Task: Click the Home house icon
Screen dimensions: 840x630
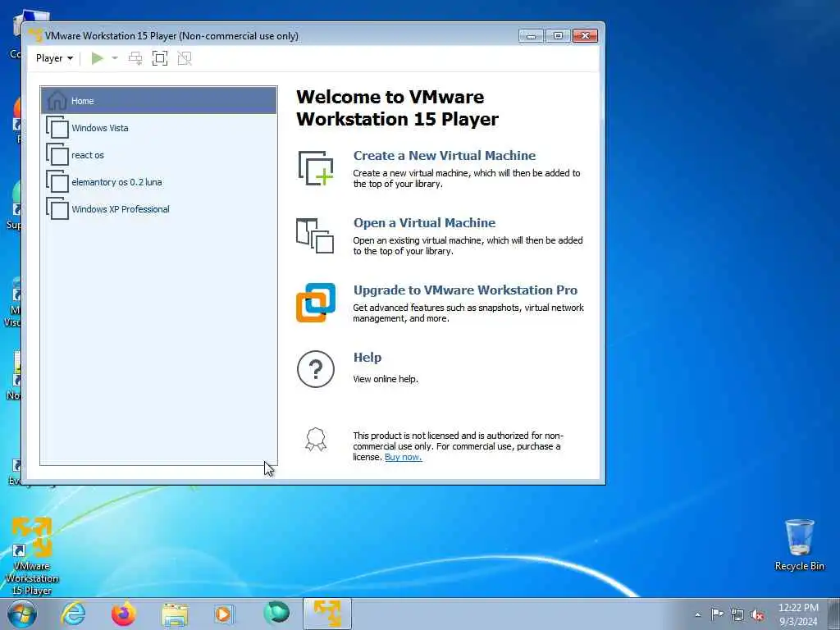Action: [57, 100]
